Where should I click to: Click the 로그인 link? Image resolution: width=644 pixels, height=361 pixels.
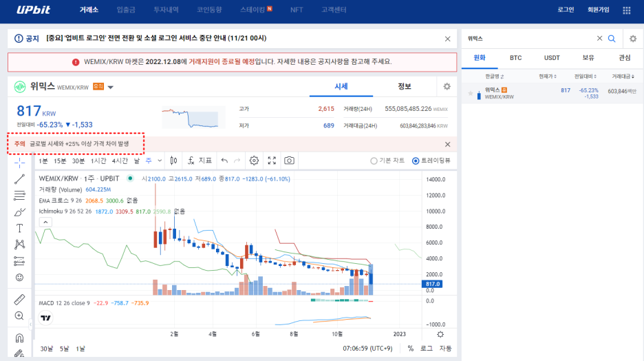pyautogui.click(x=566, y=10)
